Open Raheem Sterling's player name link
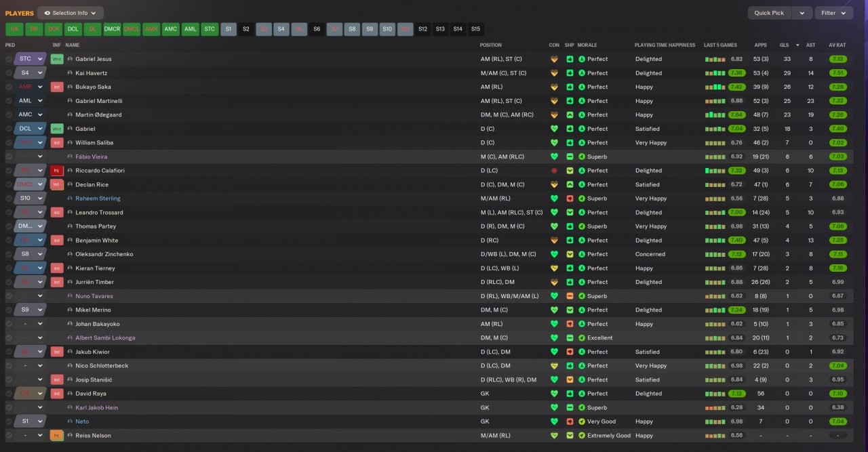Image resolution: width=868 pixels, height=452 pixels. click(98, 199)
